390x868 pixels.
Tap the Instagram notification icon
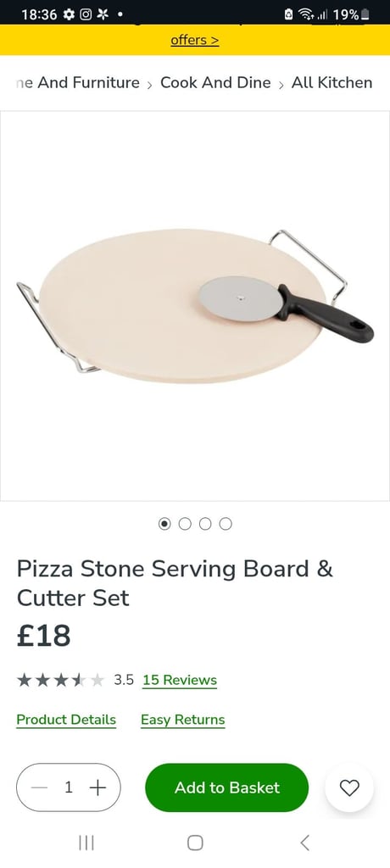86,14
